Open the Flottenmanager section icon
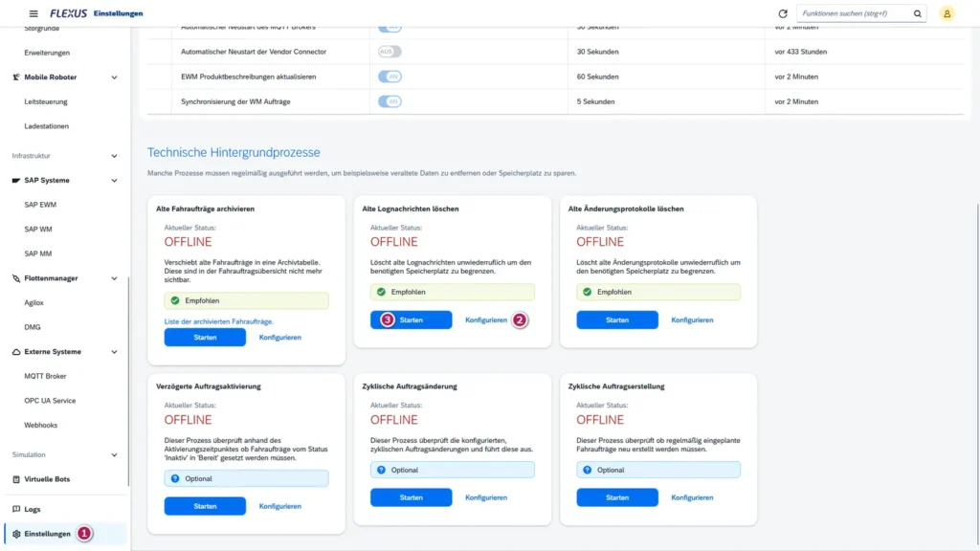 pos(15,278)
